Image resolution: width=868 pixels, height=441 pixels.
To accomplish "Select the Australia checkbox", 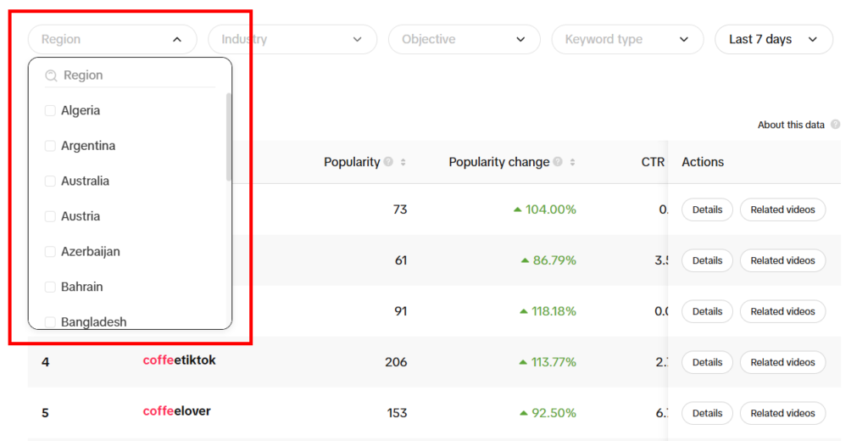I will click(50, 181).
